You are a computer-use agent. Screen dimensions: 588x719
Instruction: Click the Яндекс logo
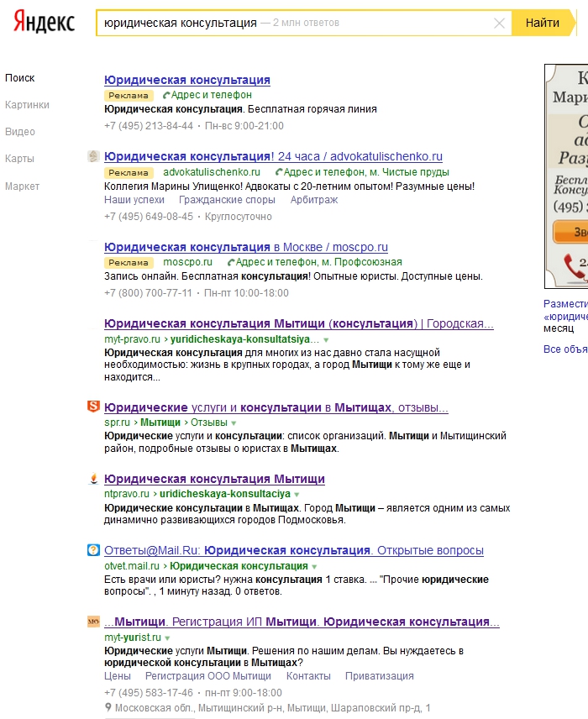pyautogui.click(x=44, y=22)
